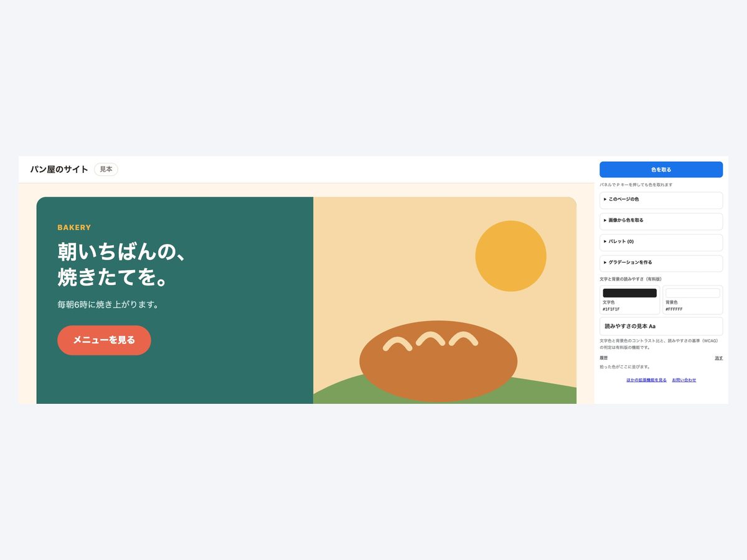Expand the グラデーションを作る section
The image size is (747, 560).
(x=661, y=263)
